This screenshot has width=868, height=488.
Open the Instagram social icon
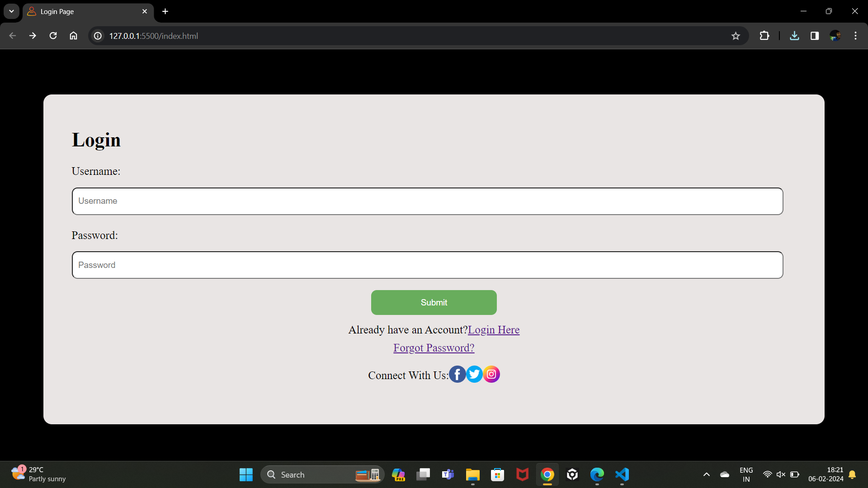[x=491, y=374]
